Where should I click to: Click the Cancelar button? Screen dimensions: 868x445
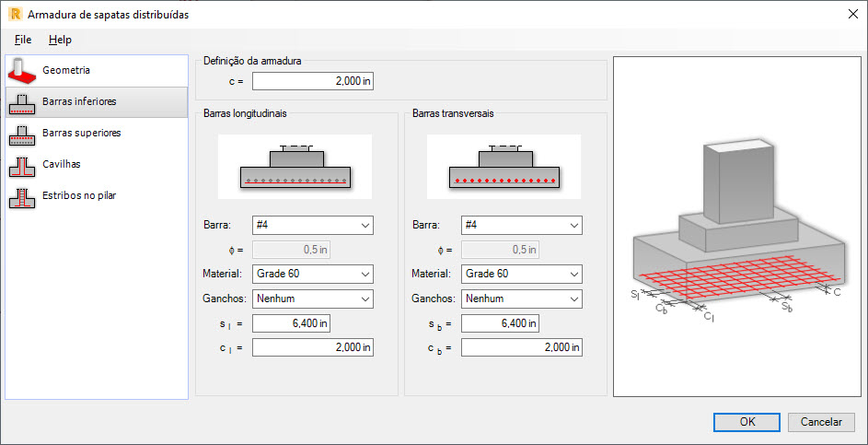click(x=821, y=422)
